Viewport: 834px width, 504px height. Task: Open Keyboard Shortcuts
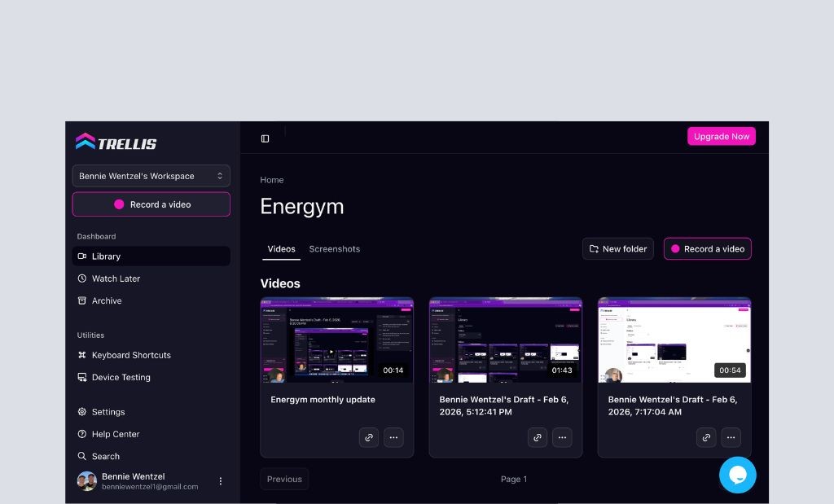coord(151,355)
